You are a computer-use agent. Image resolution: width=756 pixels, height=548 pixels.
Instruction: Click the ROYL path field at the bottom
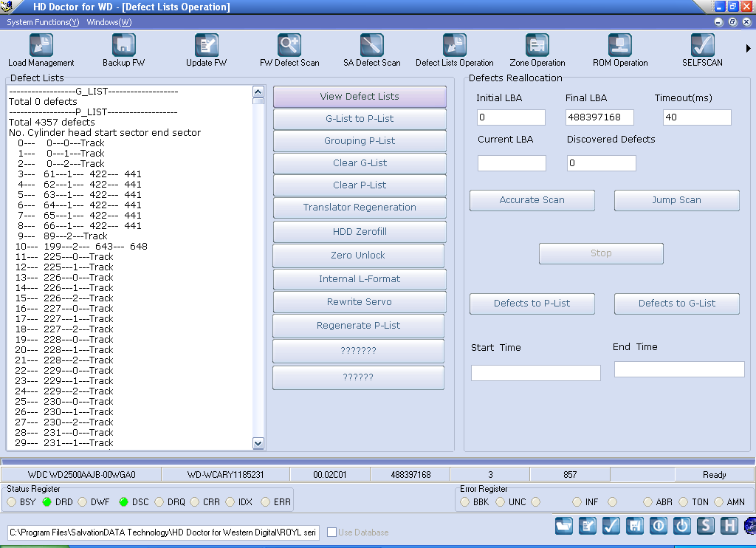[163, 532]
